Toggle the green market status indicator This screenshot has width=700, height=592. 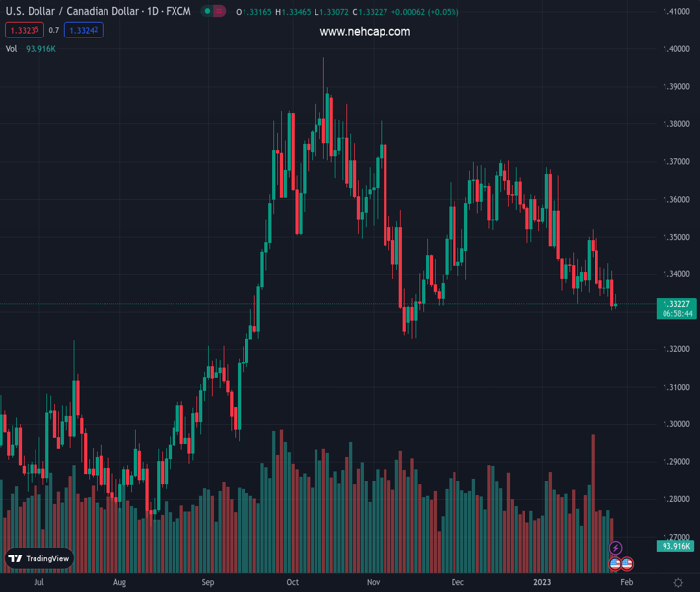point(207,12)
